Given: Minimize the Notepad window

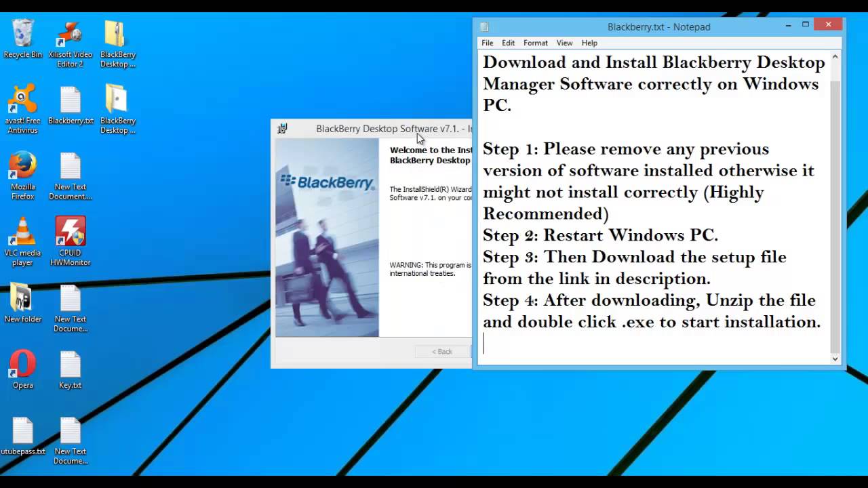Looking at the screenshot, I should point(788,25).
